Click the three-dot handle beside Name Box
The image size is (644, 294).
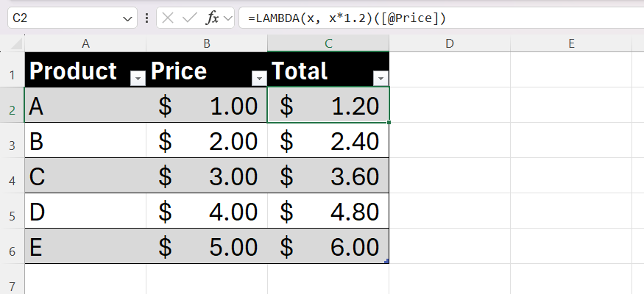(x=147, y=18)
